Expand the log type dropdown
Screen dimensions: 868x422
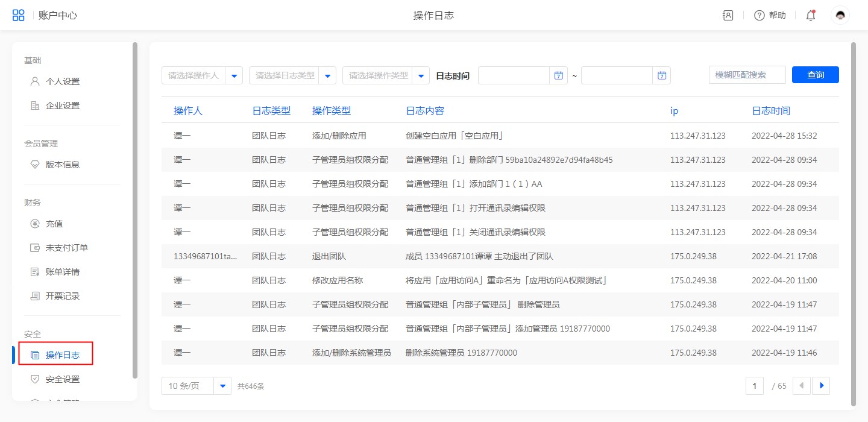point(327,75)
